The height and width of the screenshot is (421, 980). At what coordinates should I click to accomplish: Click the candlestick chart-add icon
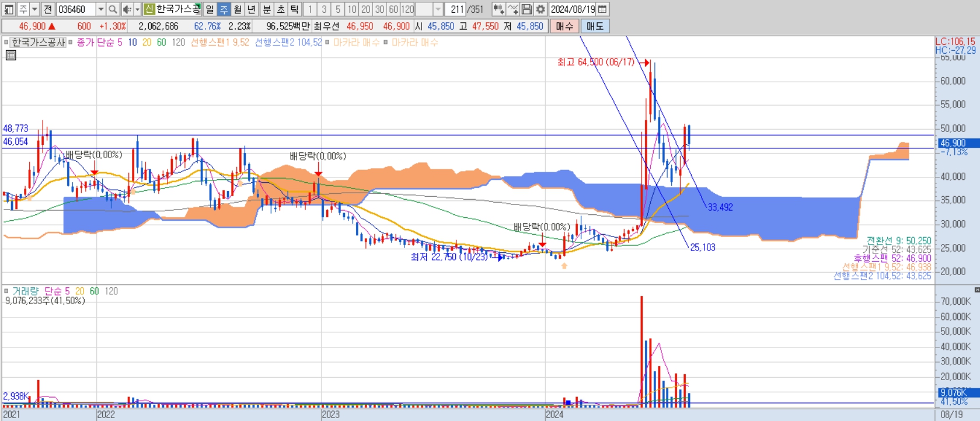pyautogui.click(x=498, y=9)
